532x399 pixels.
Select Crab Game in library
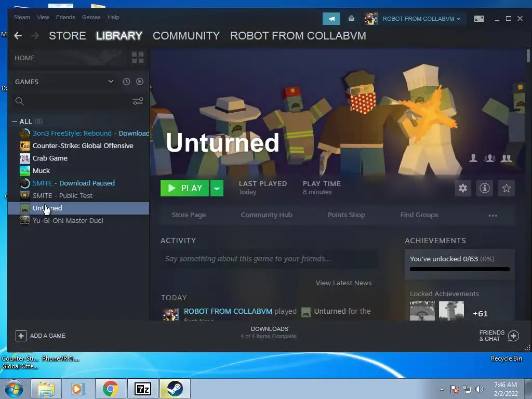(x=78, y=158)
